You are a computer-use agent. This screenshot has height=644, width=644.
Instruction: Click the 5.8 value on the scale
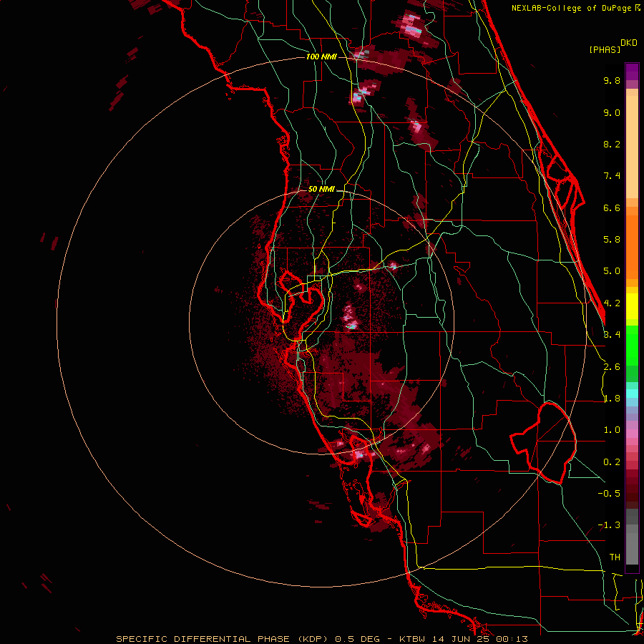click(612, 240)
